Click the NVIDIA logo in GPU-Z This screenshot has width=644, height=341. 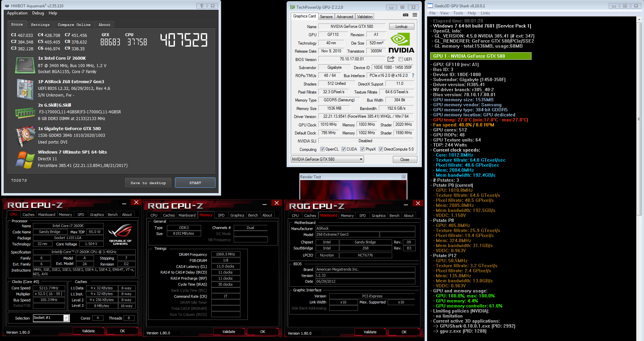click(x=401, y=43)
